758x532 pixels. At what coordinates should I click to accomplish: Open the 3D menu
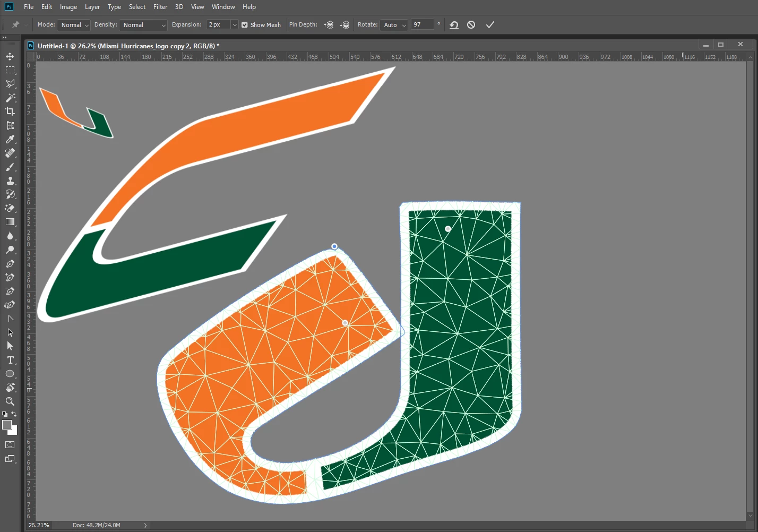point(179,7)
